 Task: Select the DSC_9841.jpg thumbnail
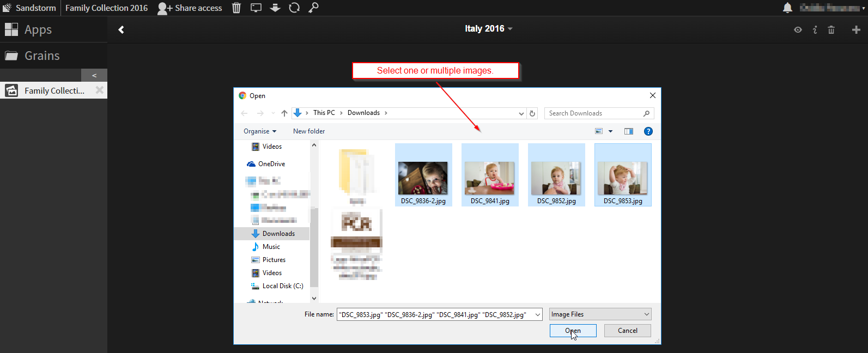[490, 175]
